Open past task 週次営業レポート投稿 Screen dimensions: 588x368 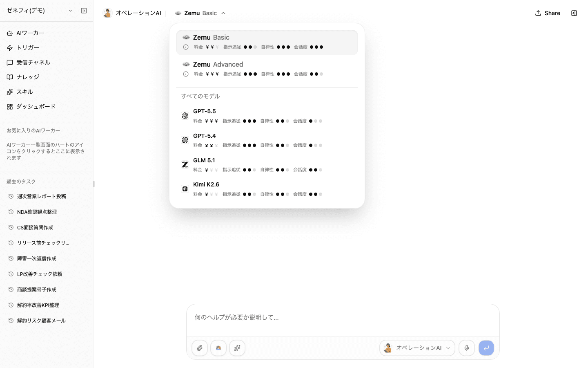coord(47,196)
